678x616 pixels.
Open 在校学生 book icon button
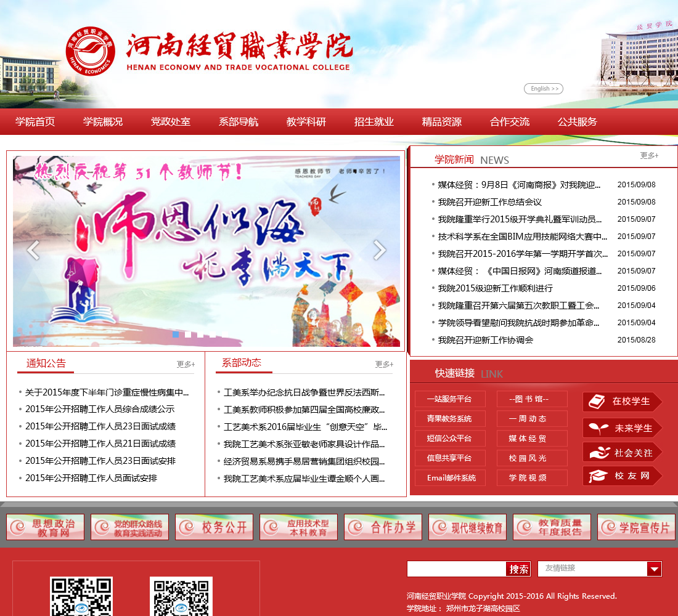(623, 402)
